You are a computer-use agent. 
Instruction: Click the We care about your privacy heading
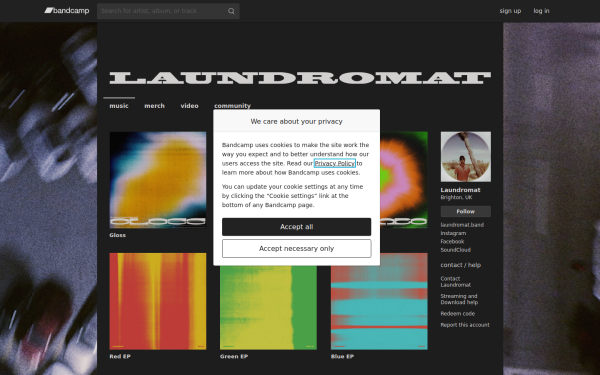297,121
